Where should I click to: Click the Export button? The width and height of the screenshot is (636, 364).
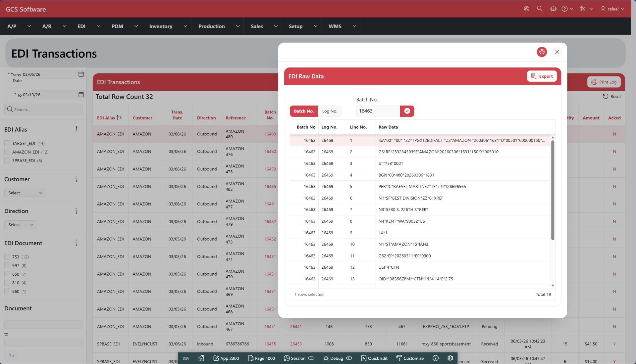click(x=542, y=76)
